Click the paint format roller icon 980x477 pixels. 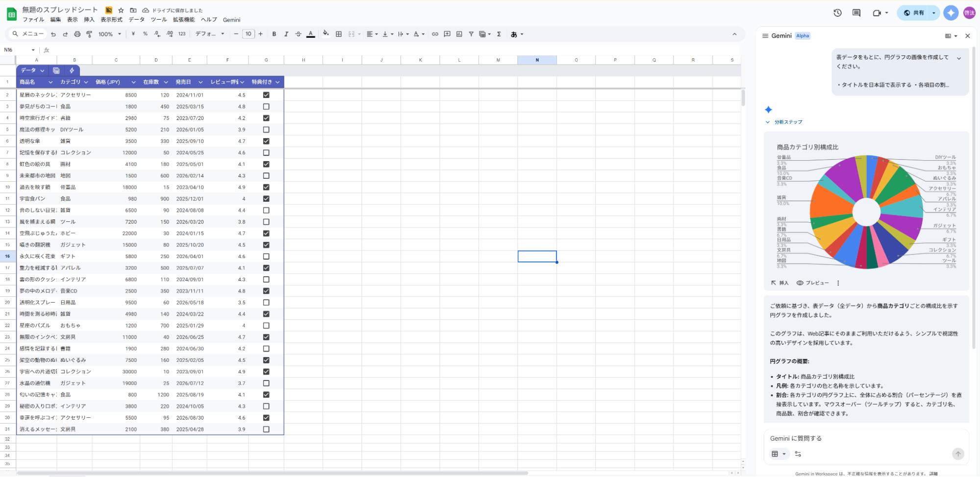(89, 34)
